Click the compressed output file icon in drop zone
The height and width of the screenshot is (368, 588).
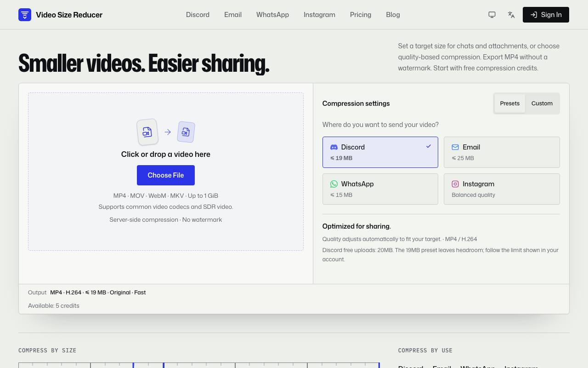(x=186, y=132)
